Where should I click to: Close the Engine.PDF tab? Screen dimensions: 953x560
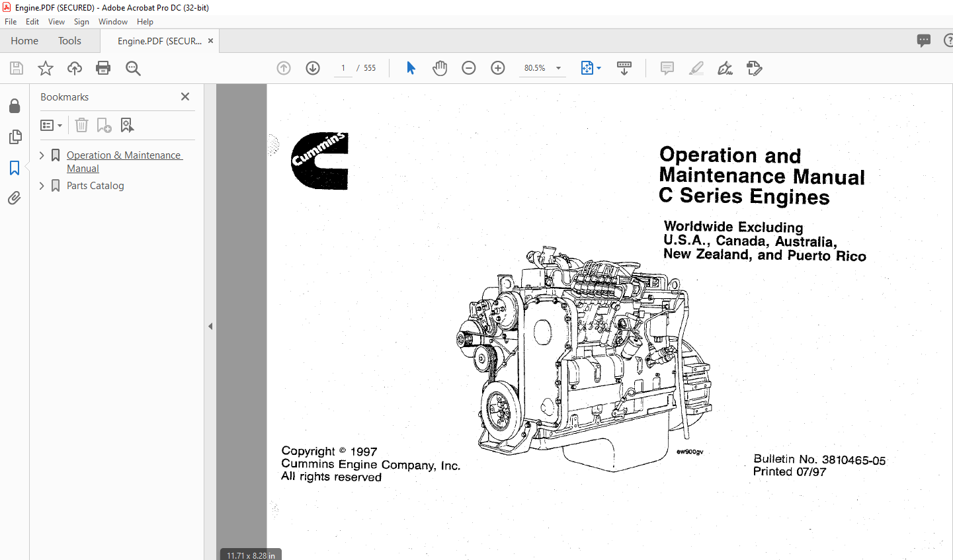coord(210,41)
